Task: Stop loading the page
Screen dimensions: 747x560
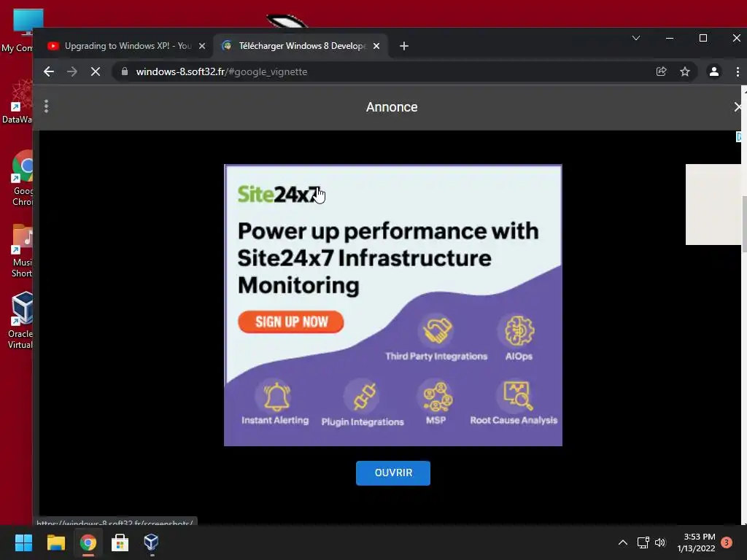Action: 96,72
